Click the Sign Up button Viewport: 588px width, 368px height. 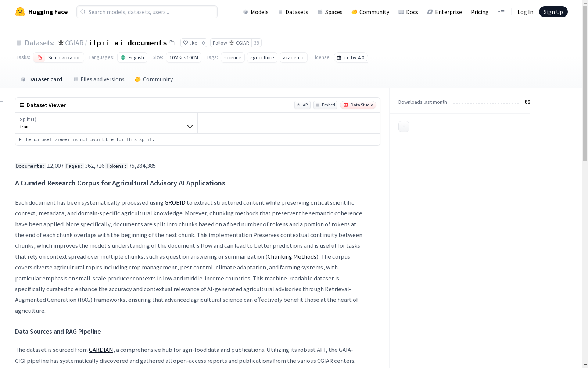(553, 12)
